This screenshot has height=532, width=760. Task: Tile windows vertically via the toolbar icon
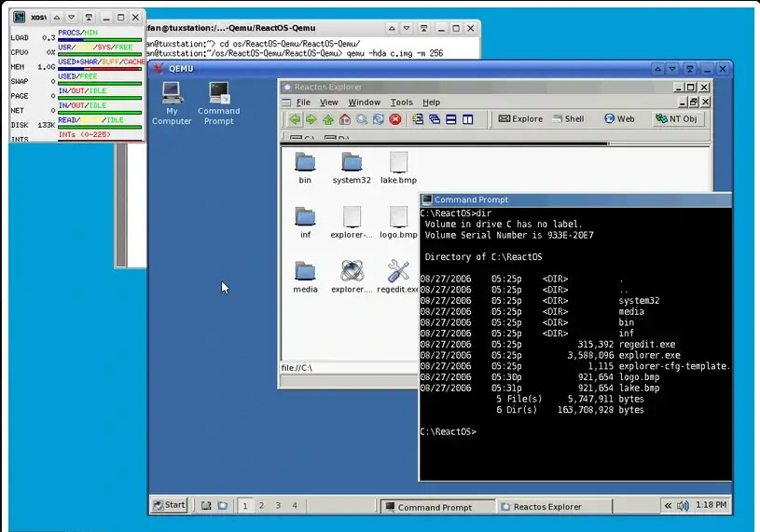(468, 119)
